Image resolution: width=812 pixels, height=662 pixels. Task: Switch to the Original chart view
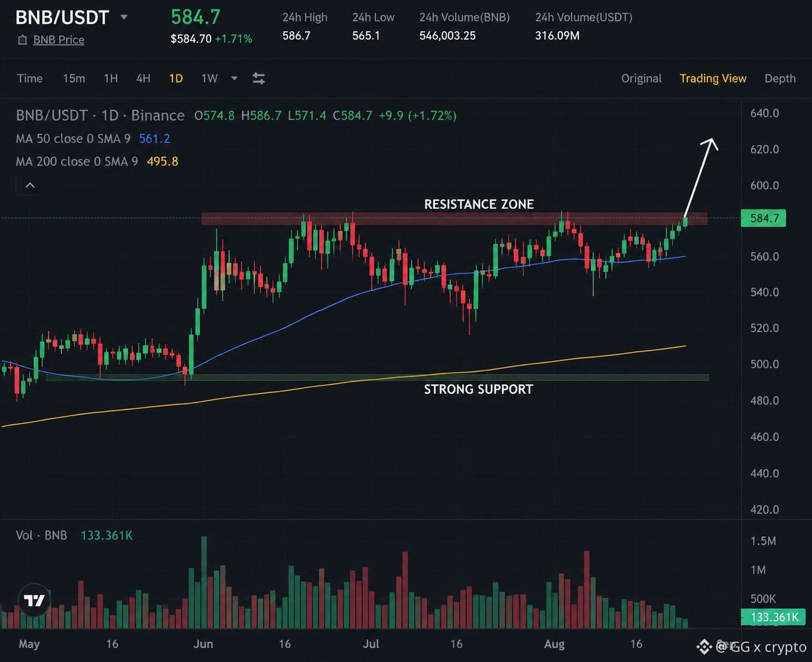coord(641,78)
